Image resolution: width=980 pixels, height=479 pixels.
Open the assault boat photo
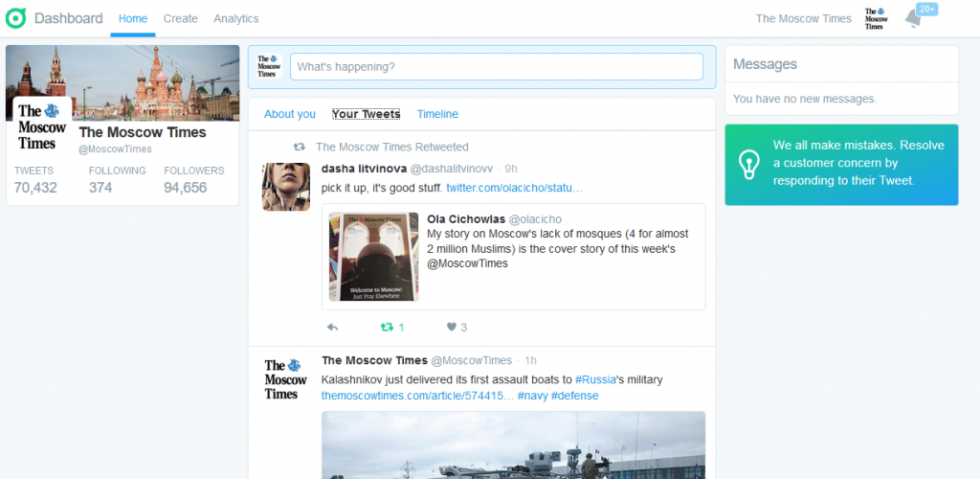514,445
